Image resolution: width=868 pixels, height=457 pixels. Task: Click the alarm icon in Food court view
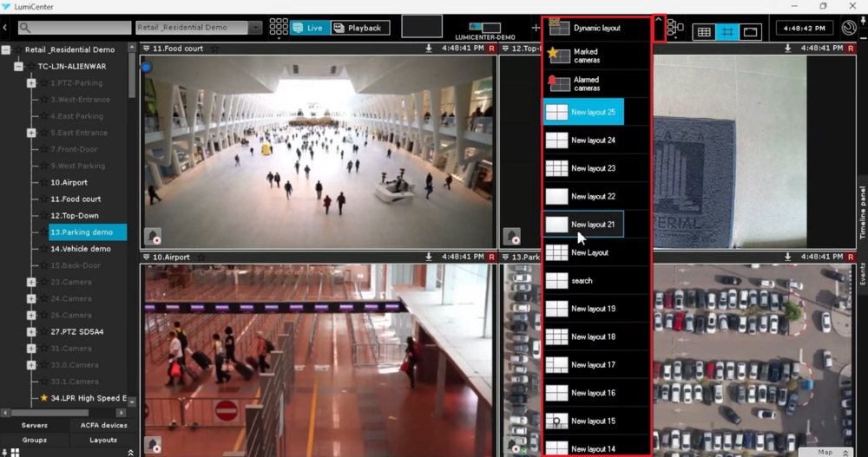point(153,236)
